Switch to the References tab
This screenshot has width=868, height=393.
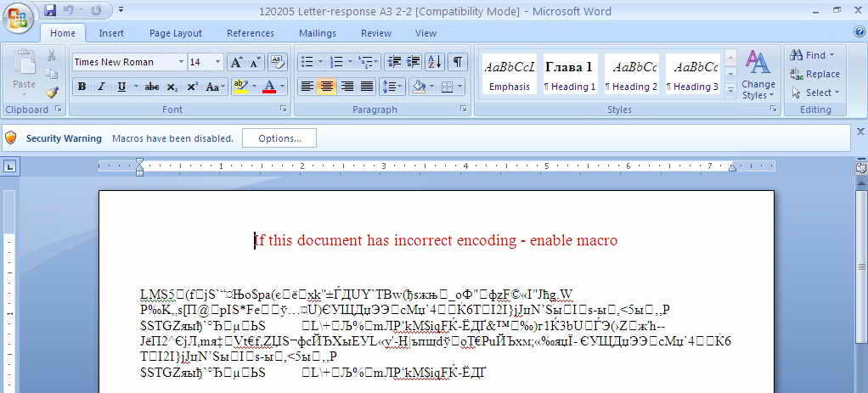pos(251,33)
